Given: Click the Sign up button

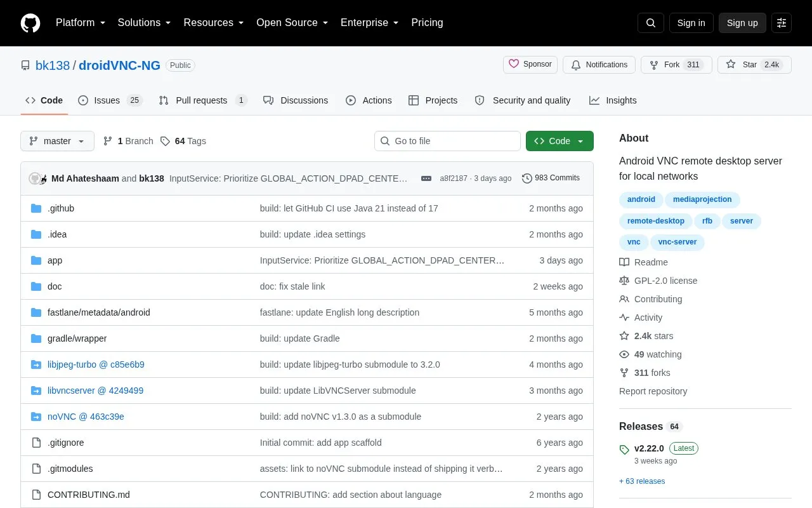Looking at the screenshot, I should coord(742,23).
